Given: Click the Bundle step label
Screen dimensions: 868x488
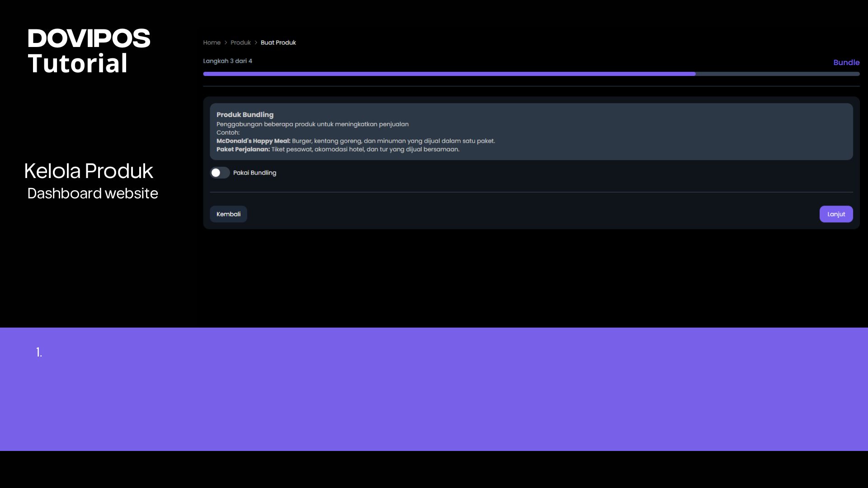Looking at the screenshot, I should tap(846, 62).
